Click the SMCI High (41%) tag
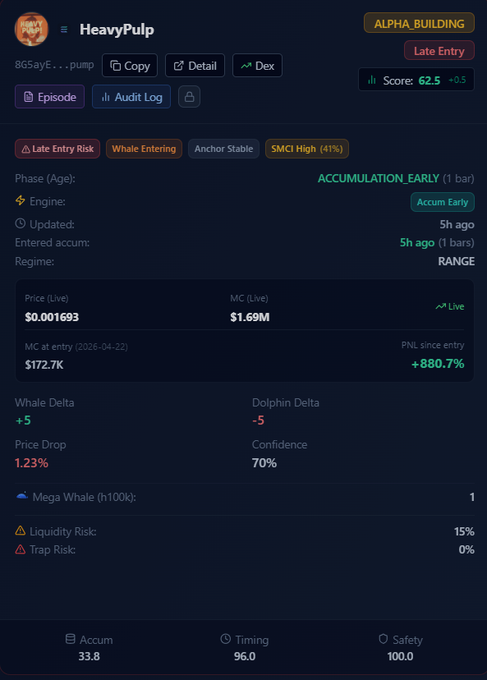Image resolution: width=487 pixels, height=680 pixels. coord(307,149)
